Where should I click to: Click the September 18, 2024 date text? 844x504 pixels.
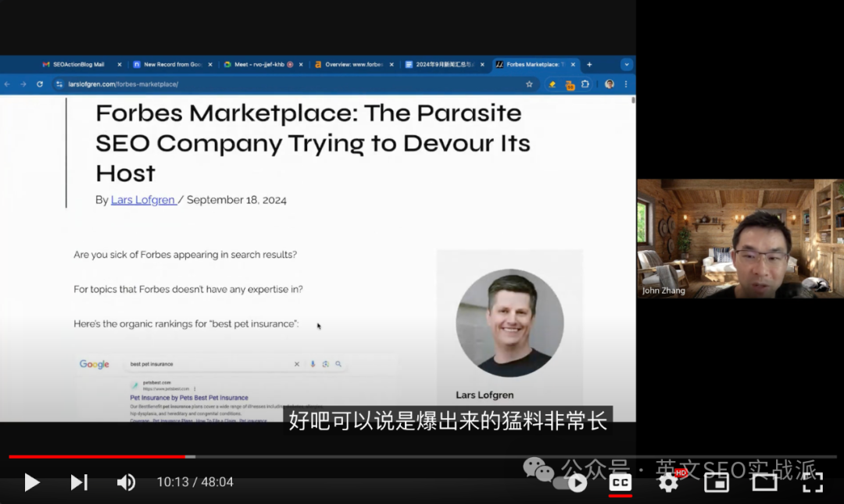(x=236, y=200)
